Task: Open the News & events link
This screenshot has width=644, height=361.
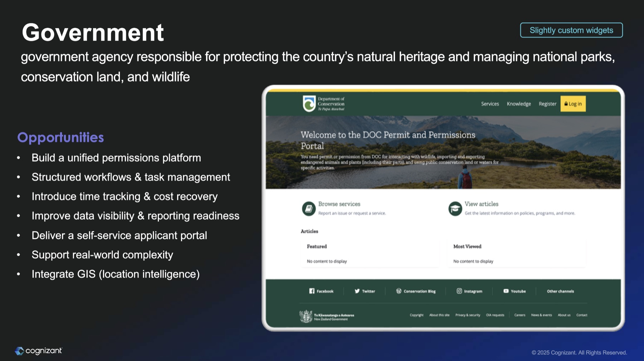Action: [541, 315]
